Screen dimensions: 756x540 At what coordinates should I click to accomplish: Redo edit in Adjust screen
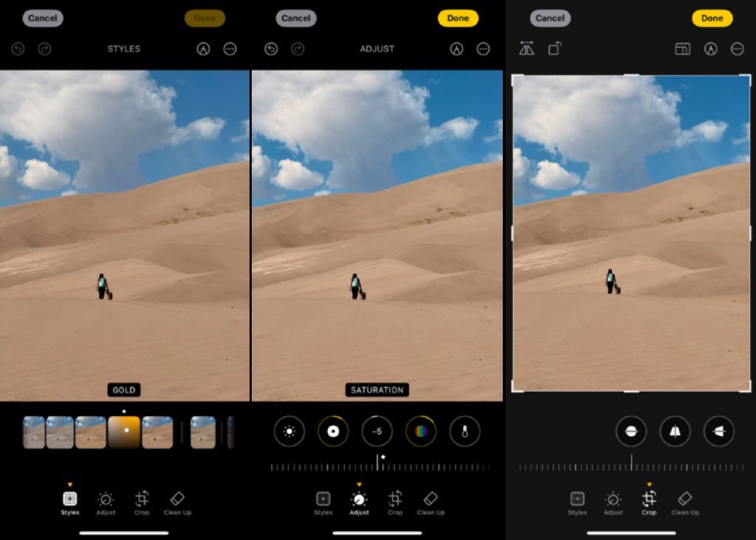point(298,49)
